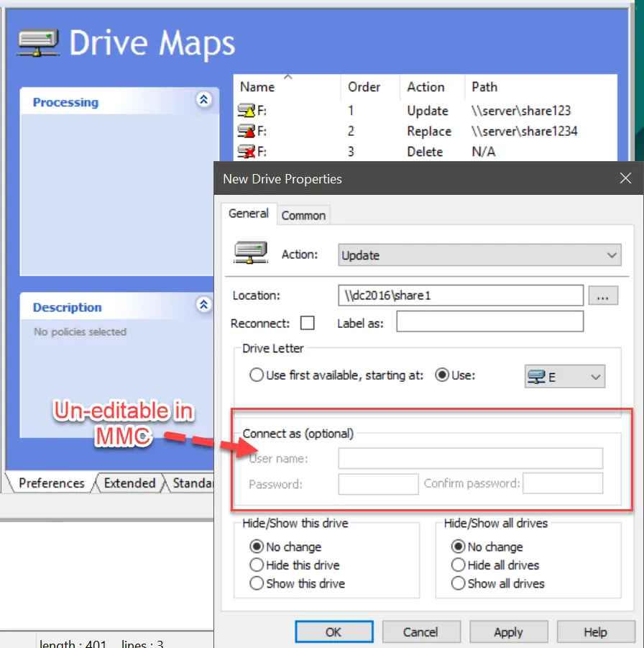This screenshot has width=644, height=648.
Task: Click the drive icon beside Action
Action: tap(251, 254)
